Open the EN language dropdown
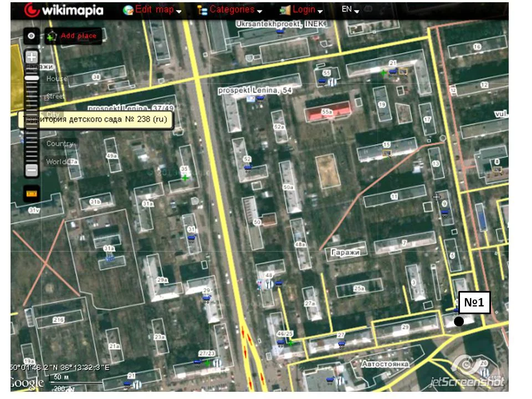This screenshot has height=399, width=532. coord(350,9)
